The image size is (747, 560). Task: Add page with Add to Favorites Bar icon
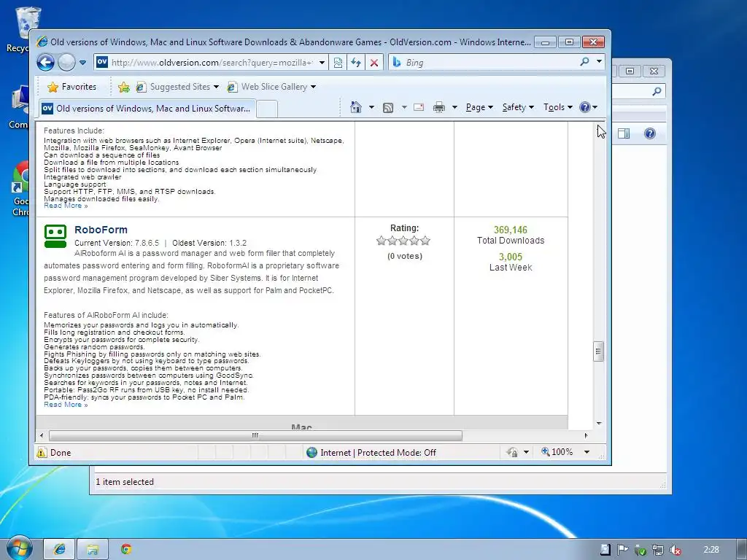[124, 87]
